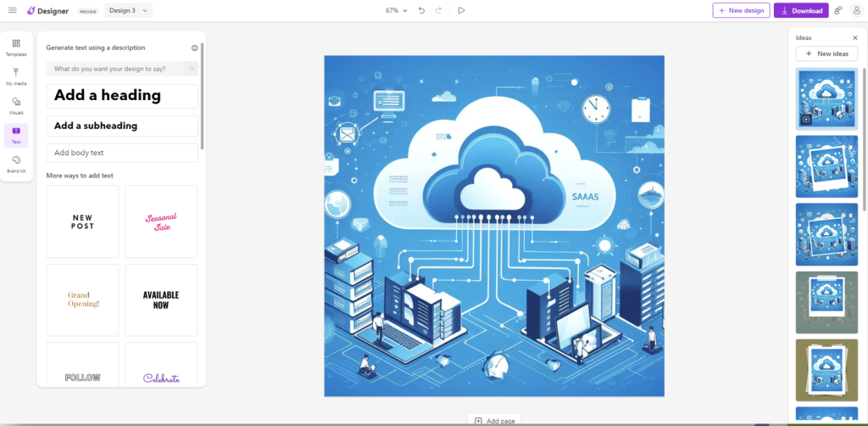The width and height of the screenshot is (868, 426).
Task: Click the New ideas button
Action: click(x=826, y=53)
